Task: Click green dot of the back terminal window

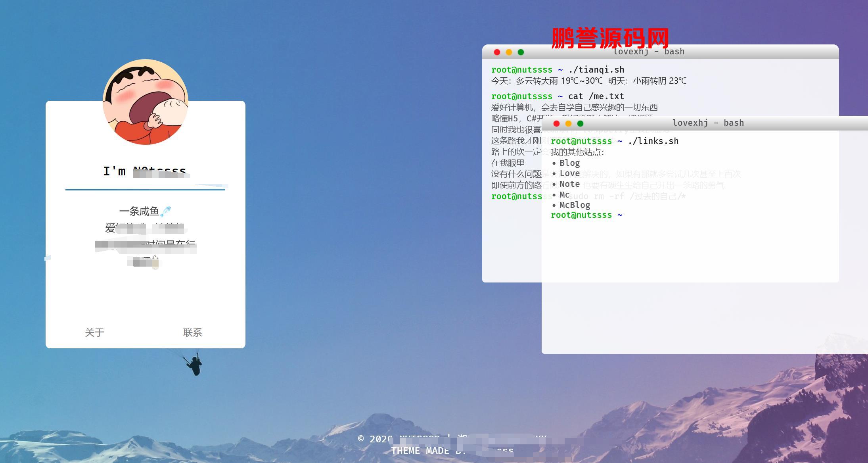Action: pos(521,52)
